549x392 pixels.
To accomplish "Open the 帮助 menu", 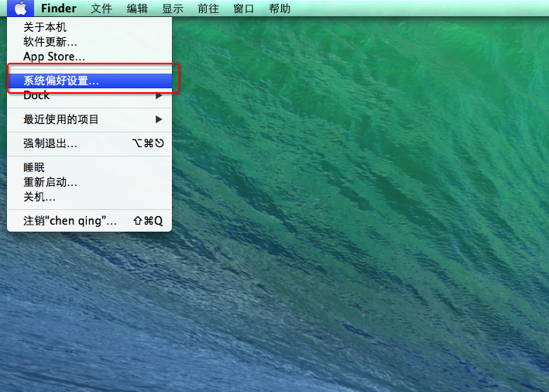I will coord(280,9).
